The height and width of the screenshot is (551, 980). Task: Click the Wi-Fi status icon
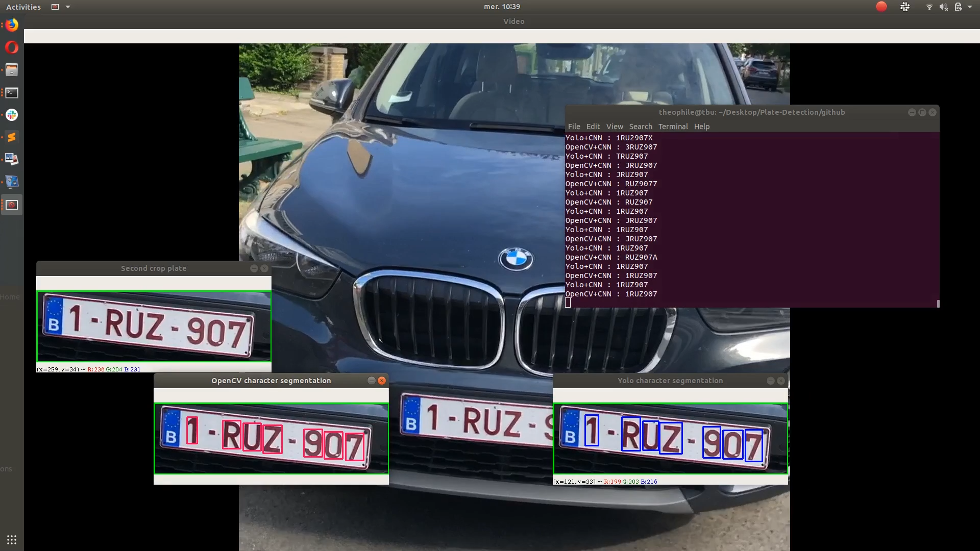pyautogui.click(x=929, y=7)
